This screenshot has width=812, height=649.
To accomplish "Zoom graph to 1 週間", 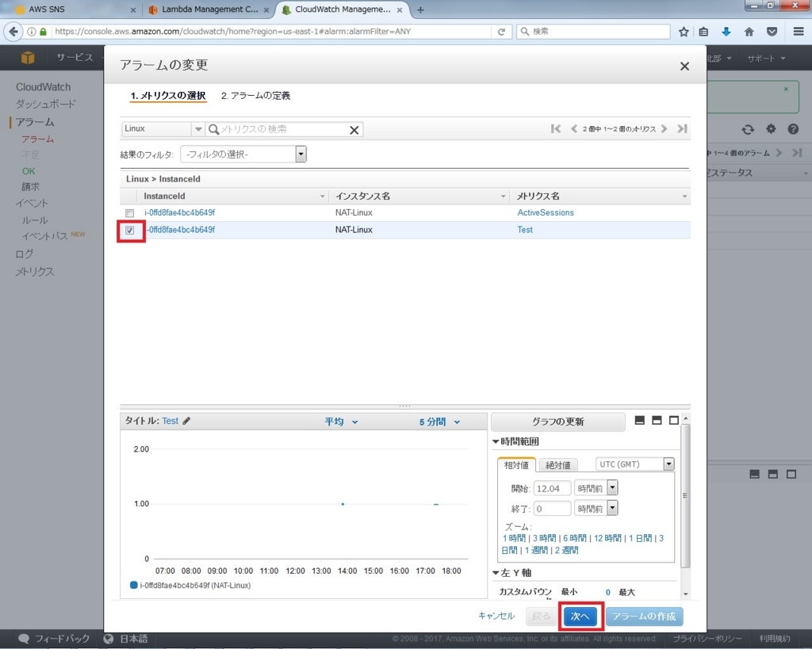I will [536, 550].
